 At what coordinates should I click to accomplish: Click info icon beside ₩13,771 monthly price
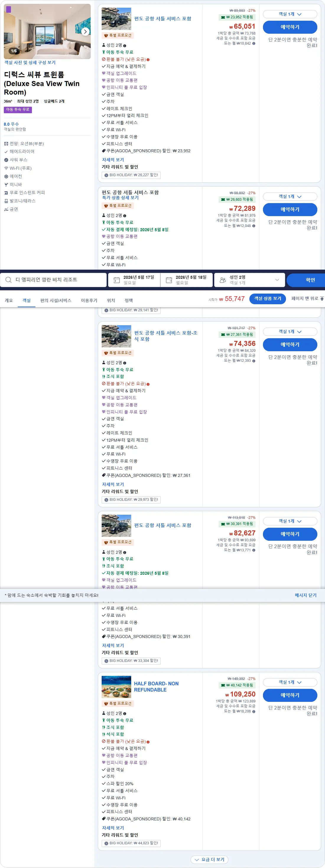pyautogui.click(x=253, y=550)
